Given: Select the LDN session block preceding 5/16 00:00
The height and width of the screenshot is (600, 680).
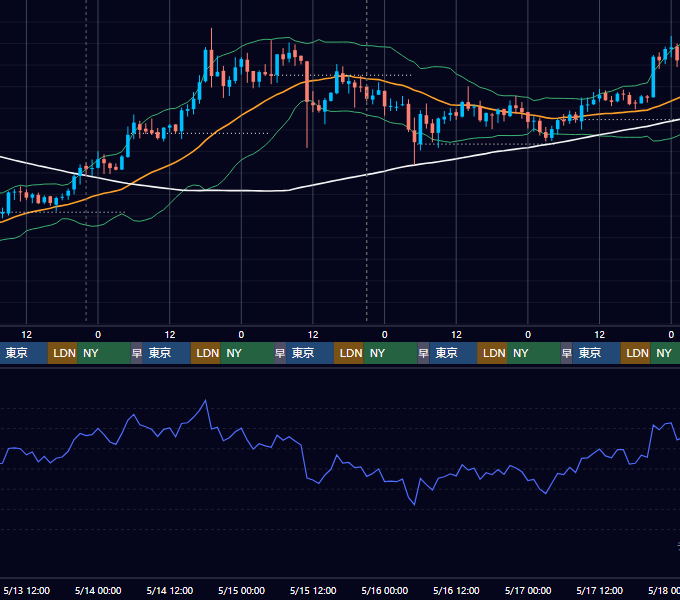Looking at the screenshot, I should click(349, 353).
